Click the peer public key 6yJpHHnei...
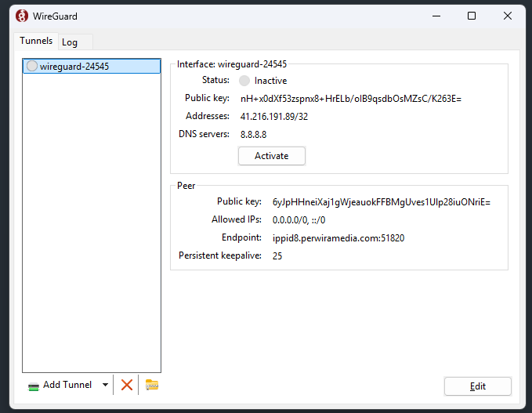Viewport: 532px width, 413px height. click(x=382, y=202)
